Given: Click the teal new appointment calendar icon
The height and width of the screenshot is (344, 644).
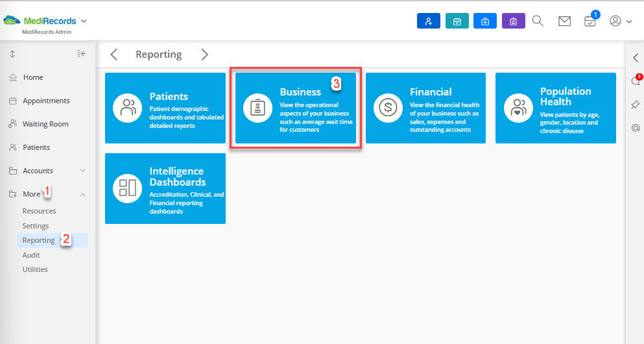Looking at the screenshot, I should click(x=457, y=21).
